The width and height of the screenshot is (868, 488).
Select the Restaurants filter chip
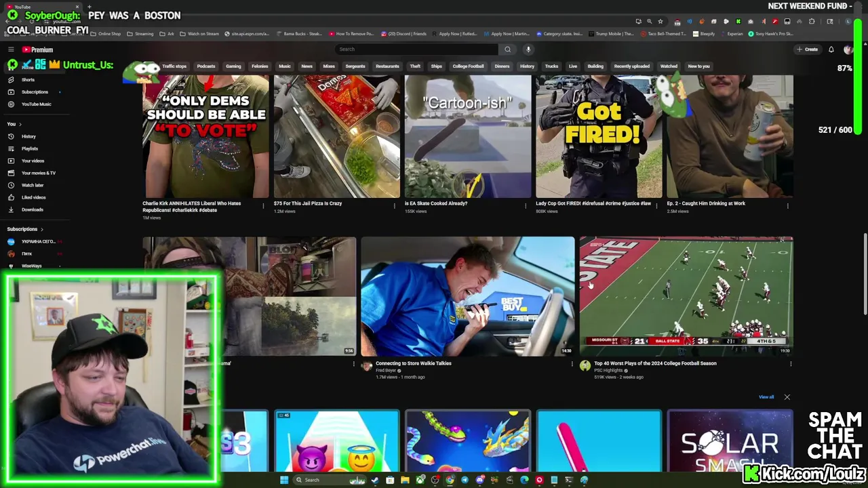click(387, 66)
